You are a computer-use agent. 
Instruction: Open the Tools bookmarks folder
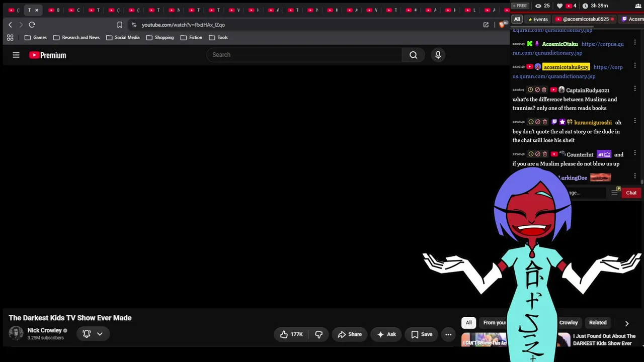coord(218,38)
